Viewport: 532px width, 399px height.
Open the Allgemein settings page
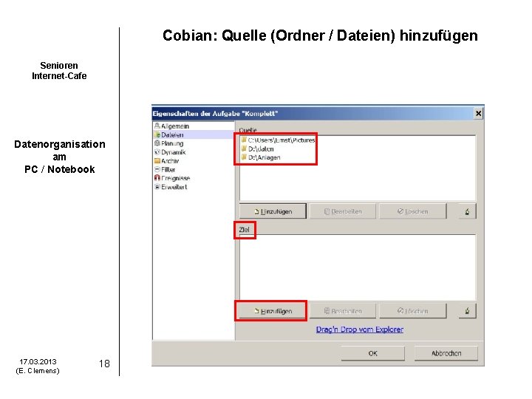(x=171, y=126)
